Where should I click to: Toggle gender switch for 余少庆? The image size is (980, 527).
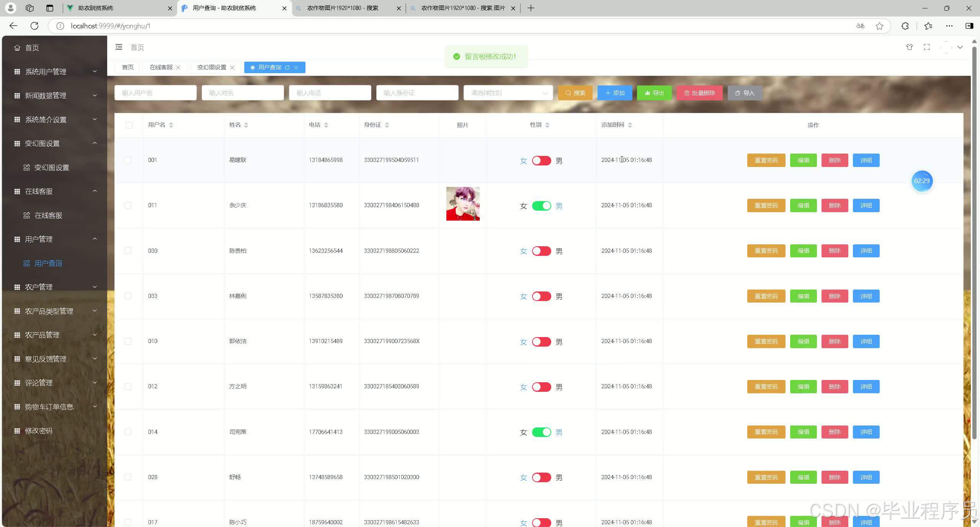click(541, 206)
